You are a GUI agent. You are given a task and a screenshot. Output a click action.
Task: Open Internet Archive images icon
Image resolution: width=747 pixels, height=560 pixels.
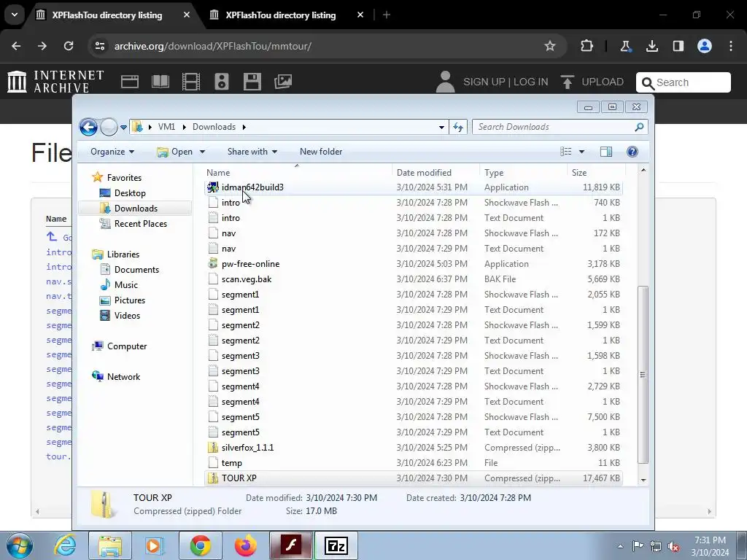(283, 82)
